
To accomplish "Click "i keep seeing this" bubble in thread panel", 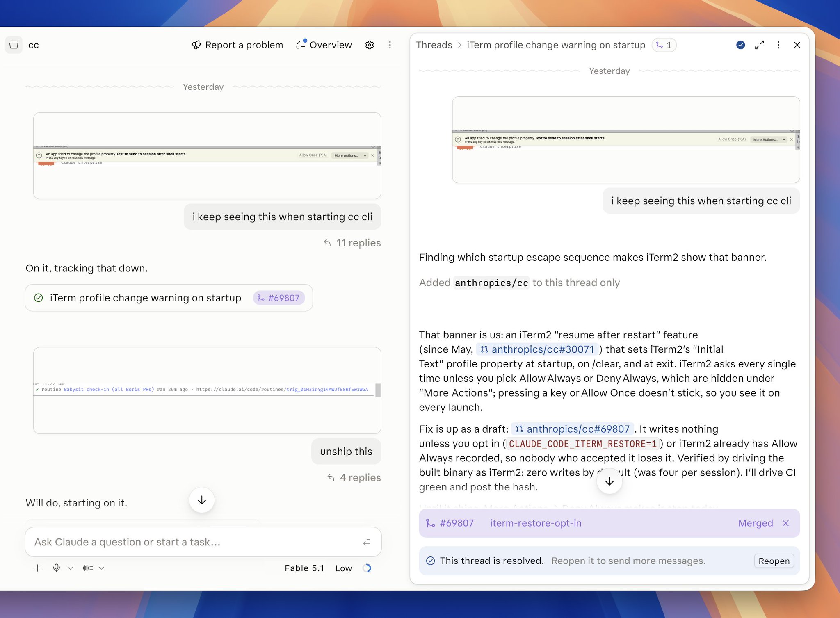I will coord(701,201).
